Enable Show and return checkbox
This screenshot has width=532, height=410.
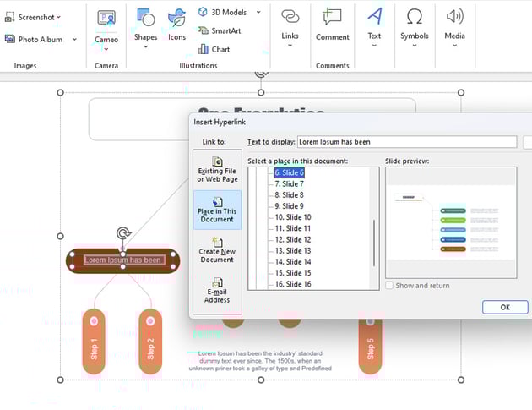click(389, 286)
